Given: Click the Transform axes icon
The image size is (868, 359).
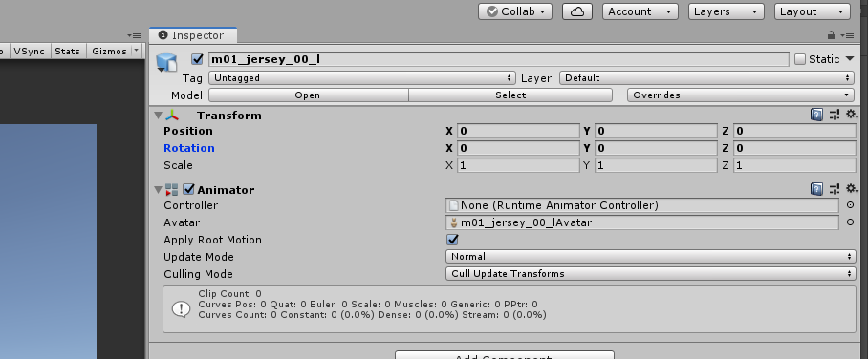Looking at the screenshot, I should tap(173, 116).
